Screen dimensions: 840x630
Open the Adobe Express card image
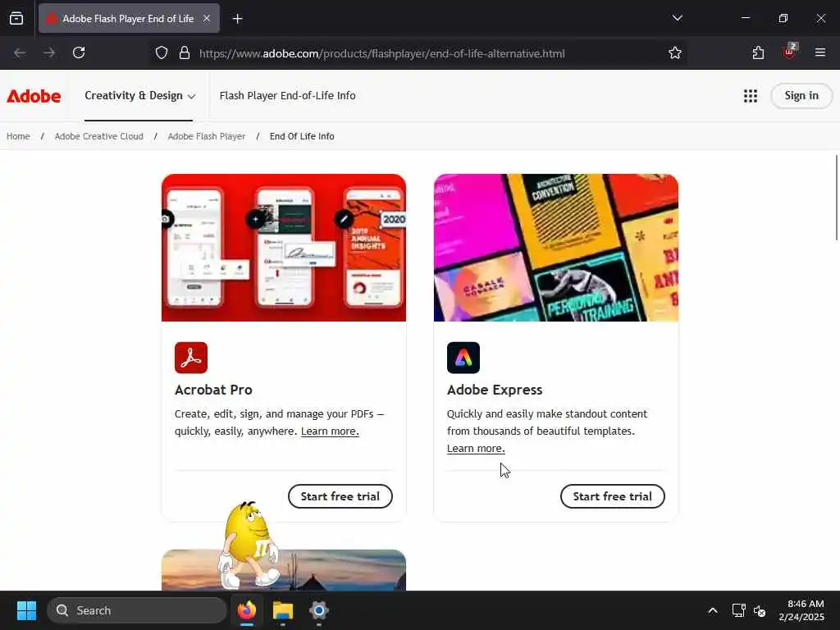(x=555, y=248)
